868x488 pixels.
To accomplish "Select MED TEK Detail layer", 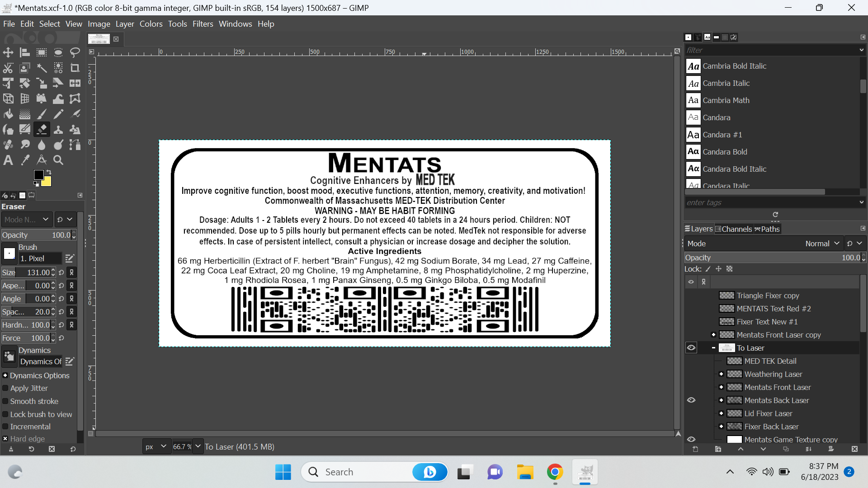I will coord(770,361).
